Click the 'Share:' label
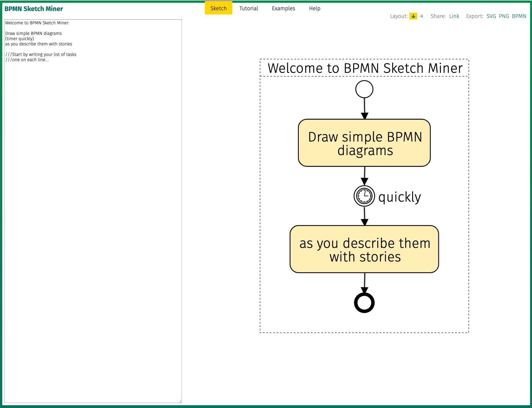 pyautogui.click(x=438, y=16)
